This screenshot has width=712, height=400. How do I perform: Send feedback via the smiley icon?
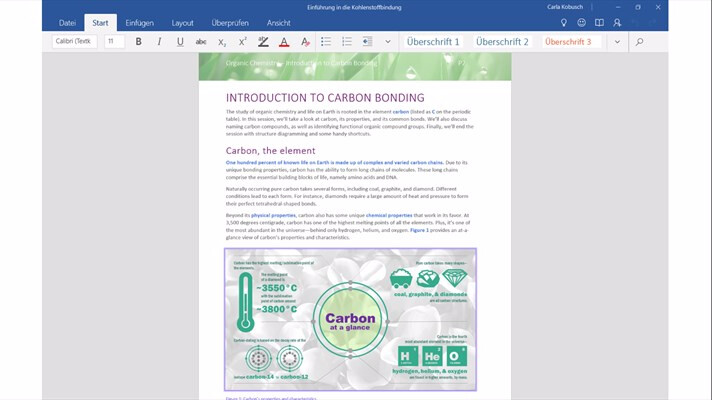(581, 23)
